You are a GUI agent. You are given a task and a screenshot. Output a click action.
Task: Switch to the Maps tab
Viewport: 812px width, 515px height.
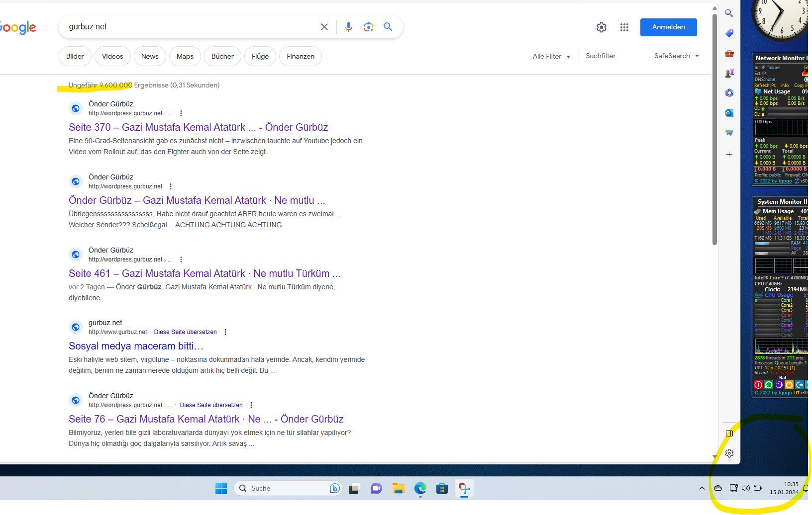tap(185, 56)
